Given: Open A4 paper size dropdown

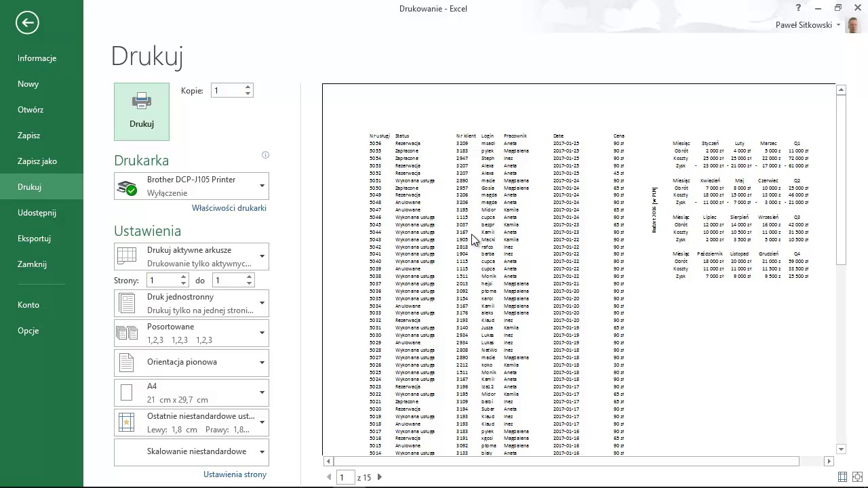Looking at the screenshot, I should click(x=192, y=392).
